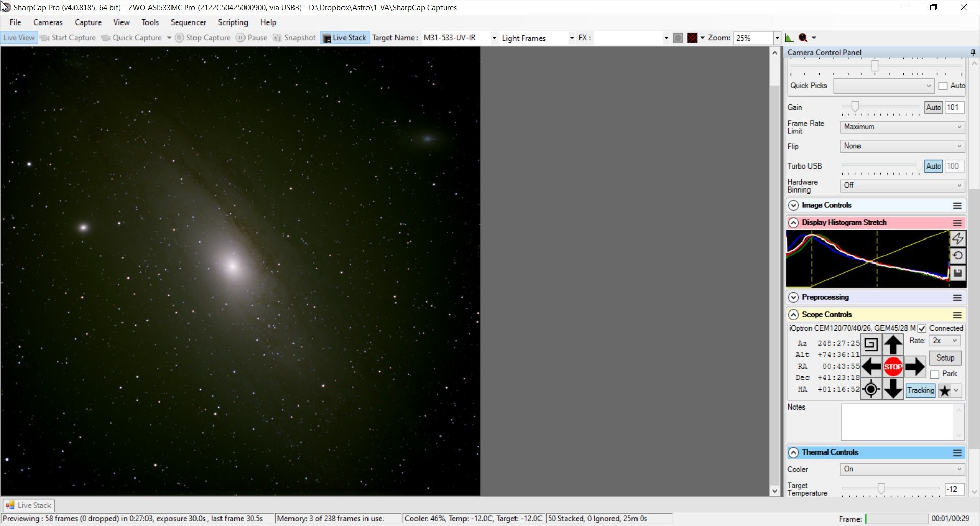
Task: Click Start Capture in the toolbar
Action: 68,38
